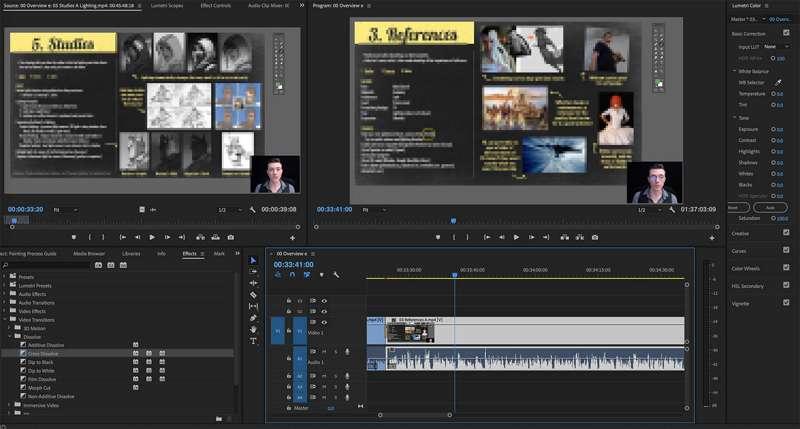Expand the Audio Effects folder

pyautogui.click(x=5, y=294)
